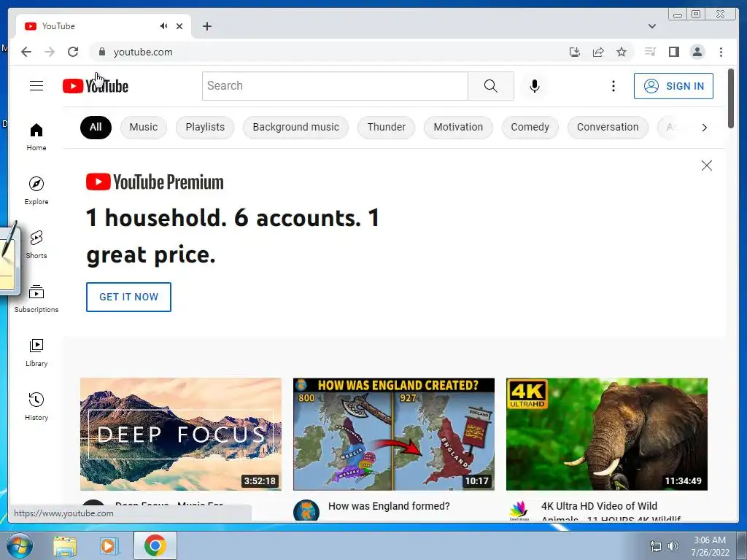Open Windows Explorer from taskbar
The height and width of the screenshot is (560, 747).
[x=64, y=545]
